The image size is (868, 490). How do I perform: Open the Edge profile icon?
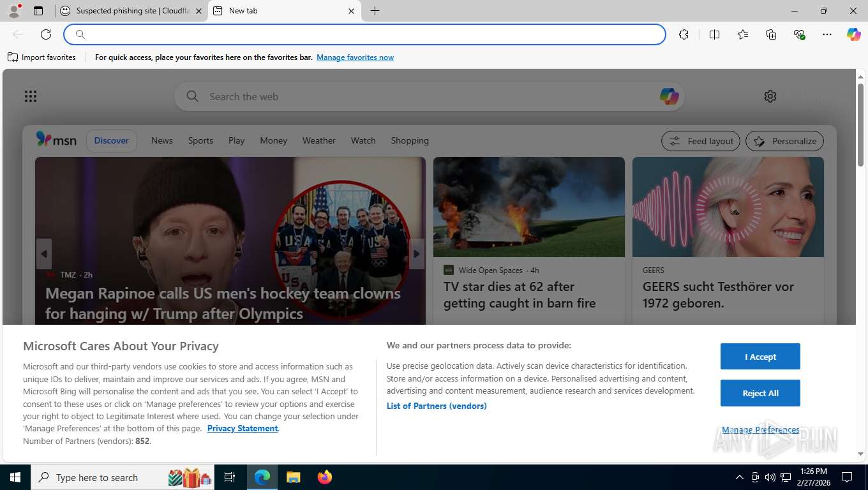[13, 11]
